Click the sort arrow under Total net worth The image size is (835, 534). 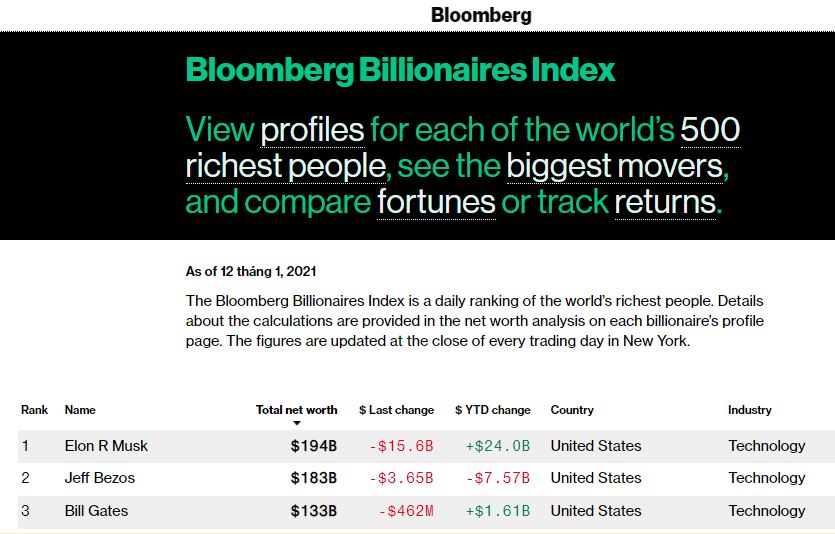click(297, 423)
